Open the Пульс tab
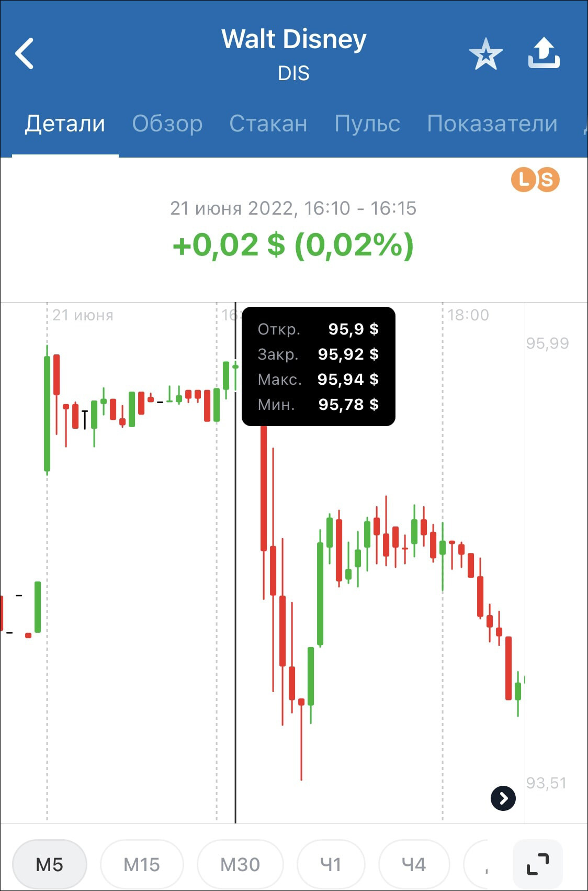The image size is (588, 891). click(x=367, y=124)
